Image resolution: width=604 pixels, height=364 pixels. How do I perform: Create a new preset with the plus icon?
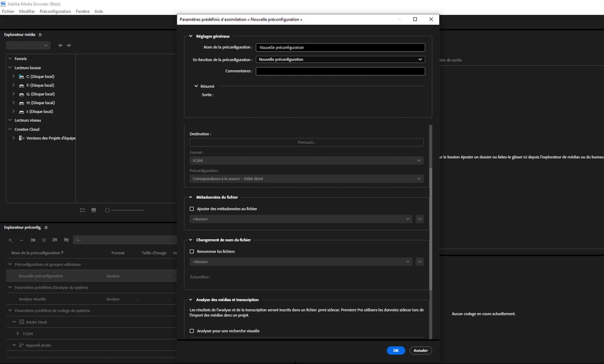10,240
